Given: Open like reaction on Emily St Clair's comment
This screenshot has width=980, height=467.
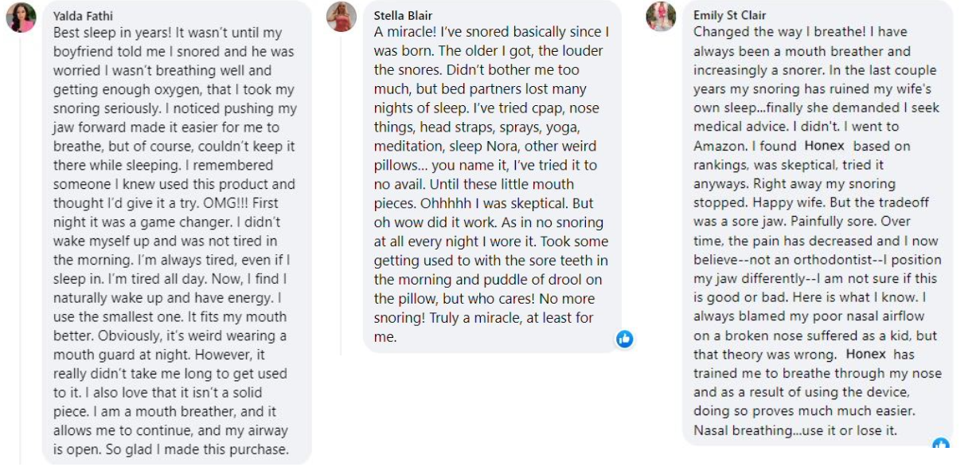Looking at the screenshot, I should point(941,444).
